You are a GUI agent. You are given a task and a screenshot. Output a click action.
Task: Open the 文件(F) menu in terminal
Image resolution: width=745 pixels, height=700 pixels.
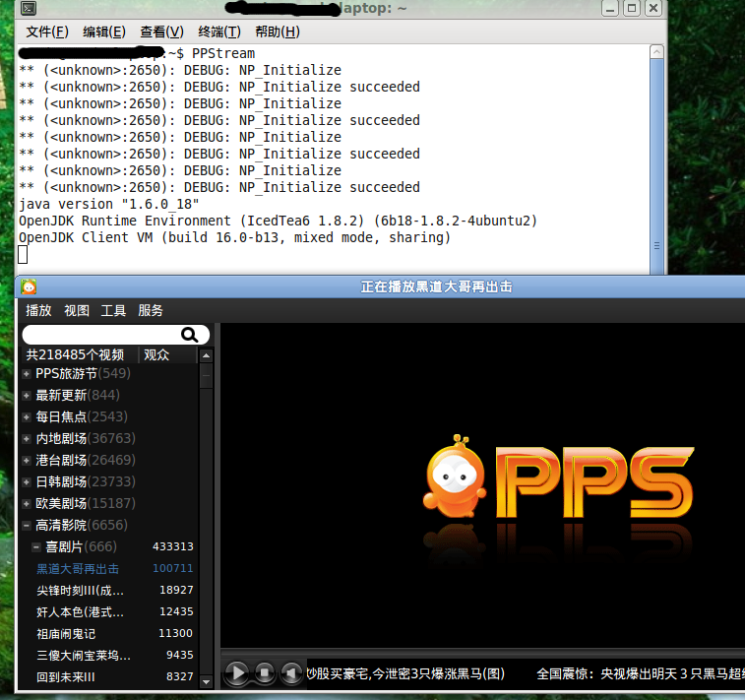tap(47, 32)
